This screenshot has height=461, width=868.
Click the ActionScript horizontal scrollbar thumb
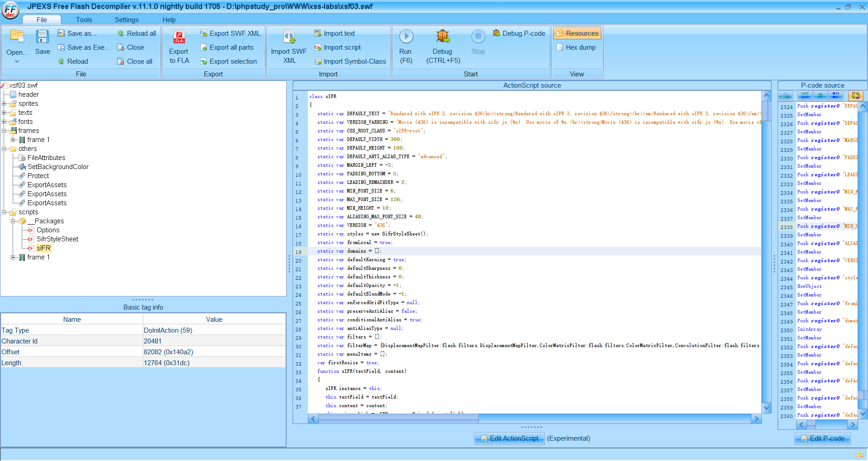pos(398,419)
